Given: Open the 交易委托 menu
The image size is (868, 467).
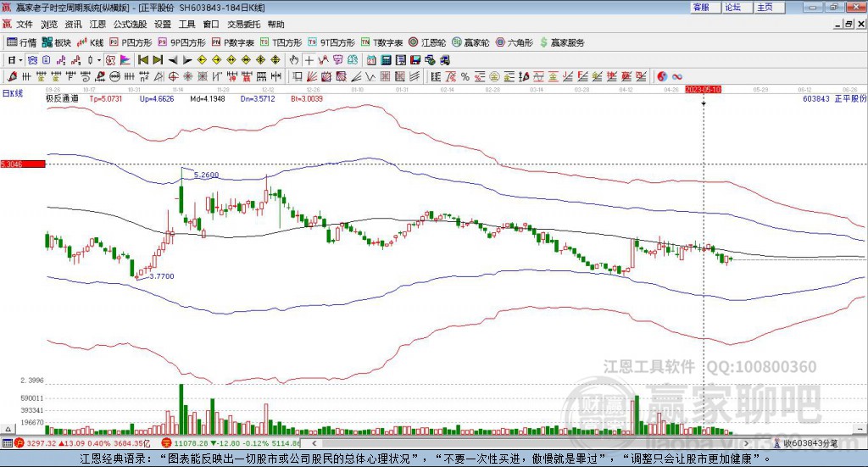Looking at the screenshot, I should click(244, 25).
